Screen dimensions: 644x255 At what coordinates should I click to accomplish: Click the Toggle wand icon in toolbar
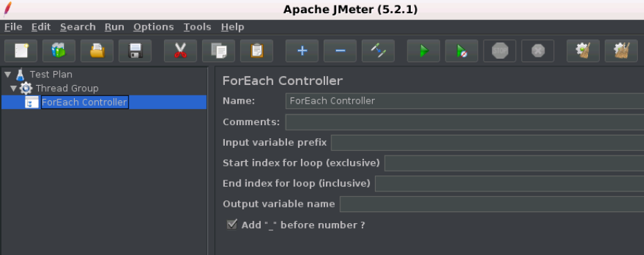[378, 51]
